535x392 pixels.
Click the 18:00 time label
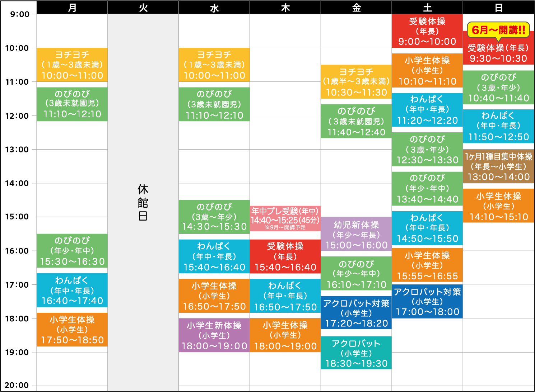point(17,318)
